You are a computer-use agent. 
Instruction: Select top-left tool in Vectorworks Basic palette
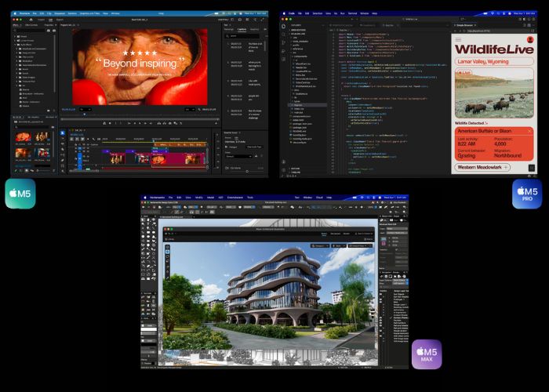(x=143, y=220)
